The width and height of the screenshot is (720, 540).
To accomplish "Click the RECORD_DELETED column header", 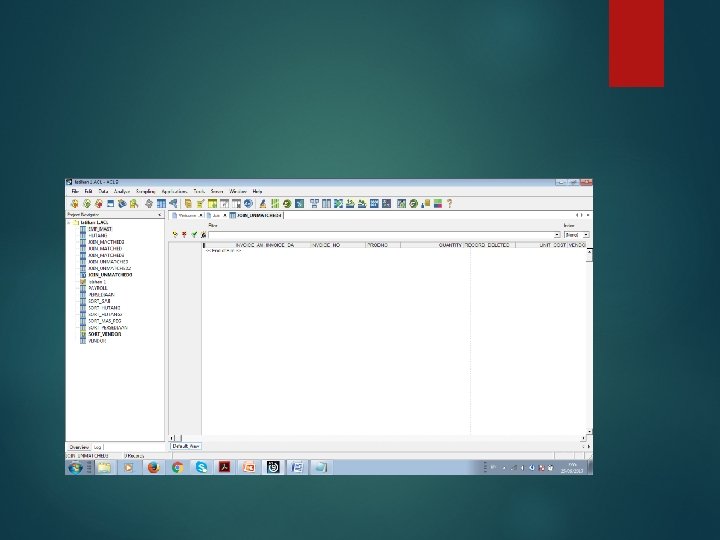I will tap(489, 245).
